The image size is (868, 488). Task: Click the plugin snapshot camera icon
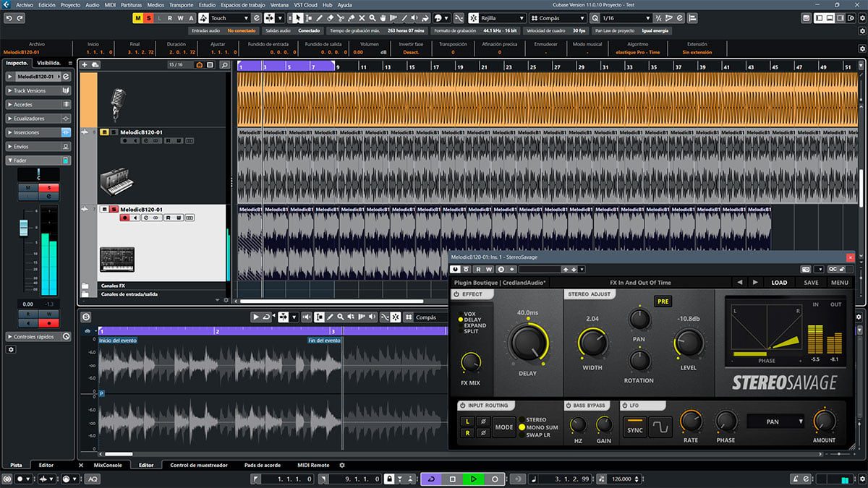806,269
